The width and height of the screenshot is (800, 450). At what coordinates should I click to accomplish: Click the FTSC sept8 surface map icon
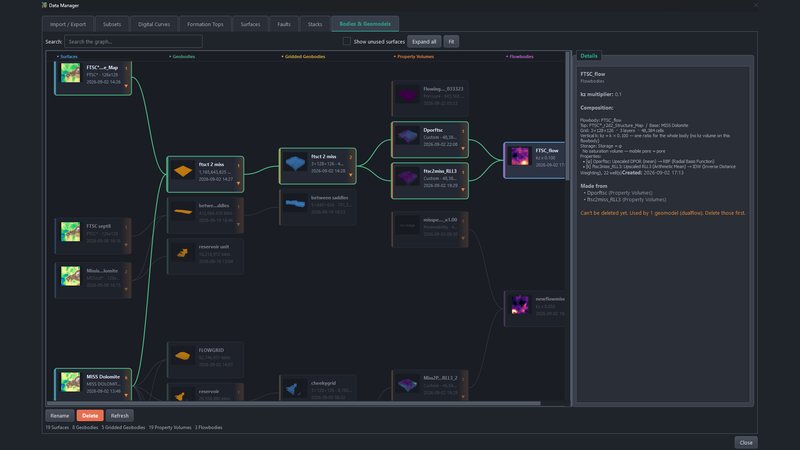70,232
